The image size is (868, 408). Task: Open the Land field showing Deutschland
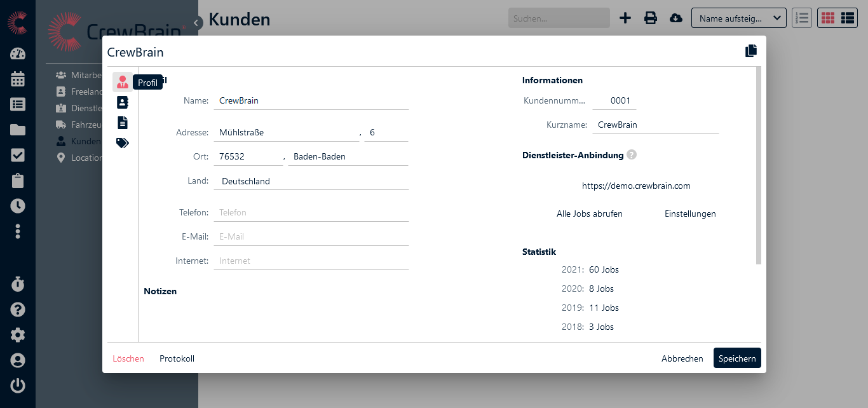coord(311,181)
